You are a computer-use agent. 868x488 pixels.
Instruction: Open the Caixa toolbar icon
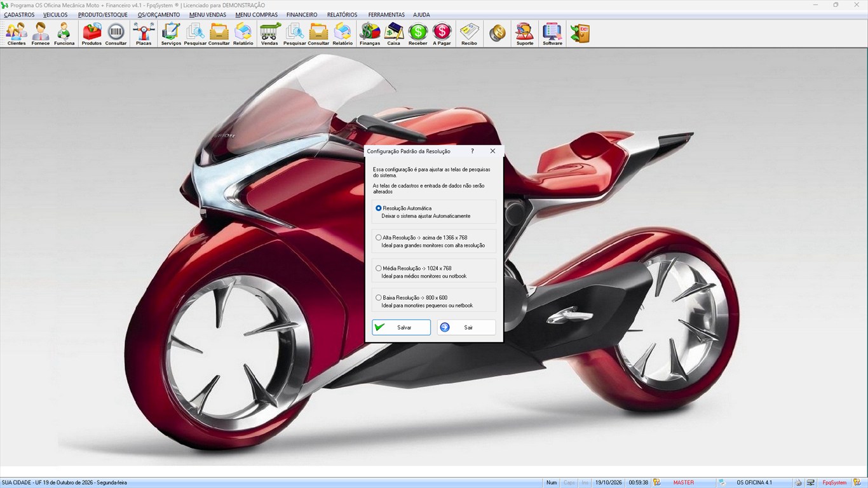point(394,34)
